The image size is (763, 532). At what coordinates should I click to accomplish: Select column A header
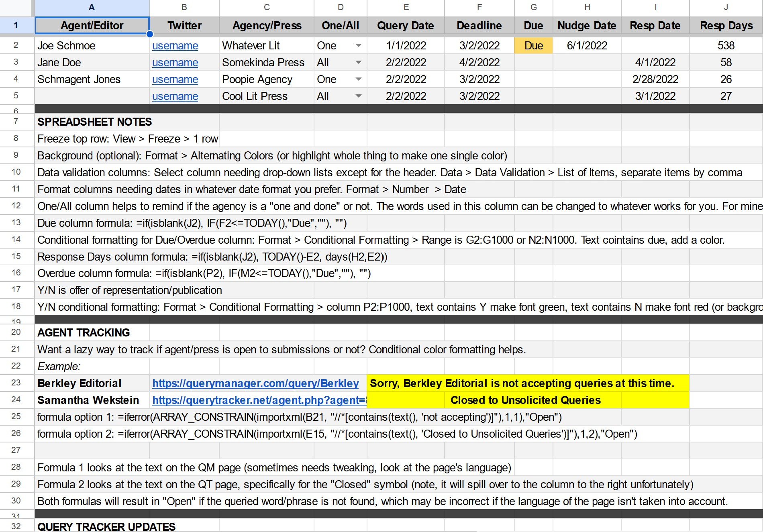pyautogui.click(x=92, y=7)
